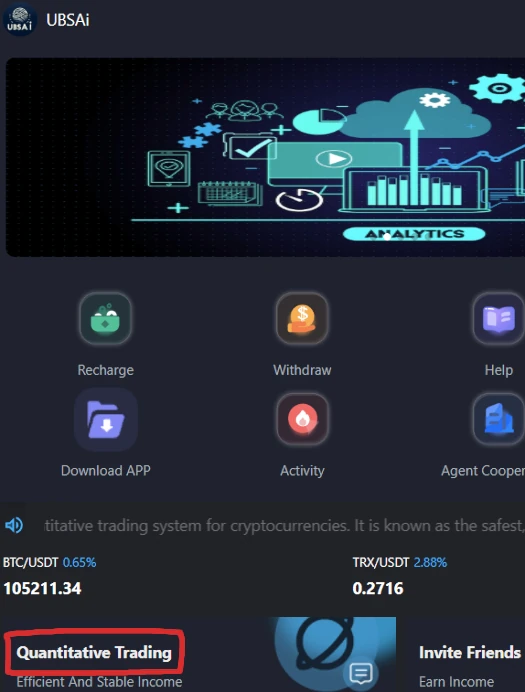The height and width of the screenshot is (692, 525).
Task: Click the announcement speaker icon
Action: click(x=14, y=525)
